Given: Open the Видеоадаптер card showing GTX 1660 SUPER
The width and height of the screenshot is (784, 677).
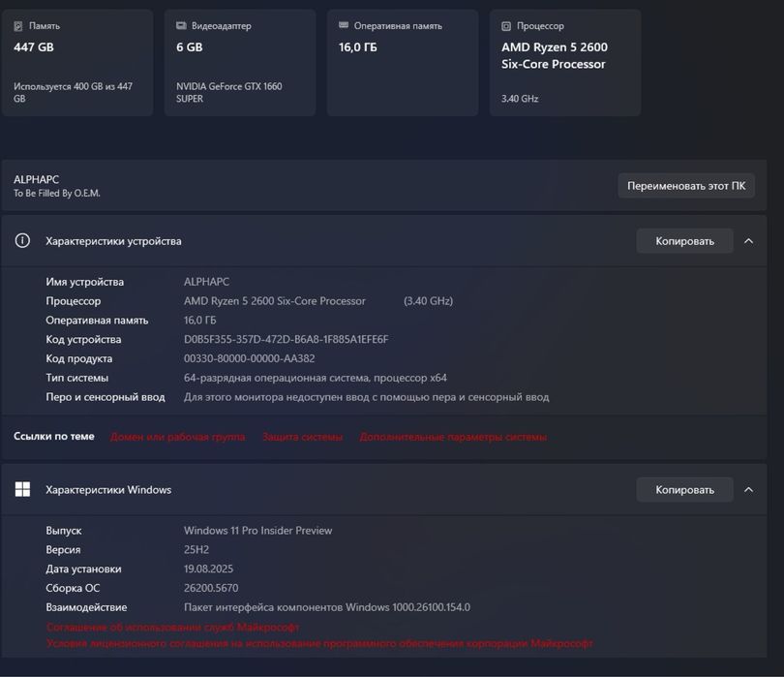Looking at the screenshot, I should (x=240, y=63).
